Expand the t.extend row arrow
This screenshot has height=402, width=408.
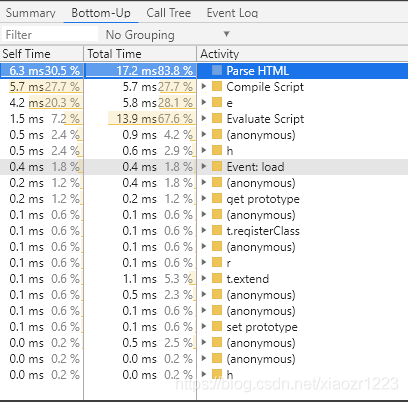tap(204, 278)
